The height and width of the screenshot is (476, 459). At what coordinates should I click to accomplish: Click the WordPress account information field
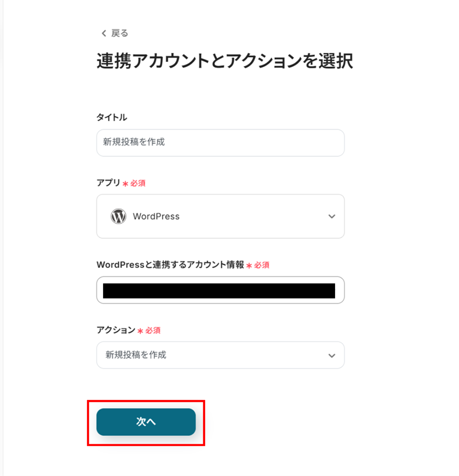click(x=220, y=290)
